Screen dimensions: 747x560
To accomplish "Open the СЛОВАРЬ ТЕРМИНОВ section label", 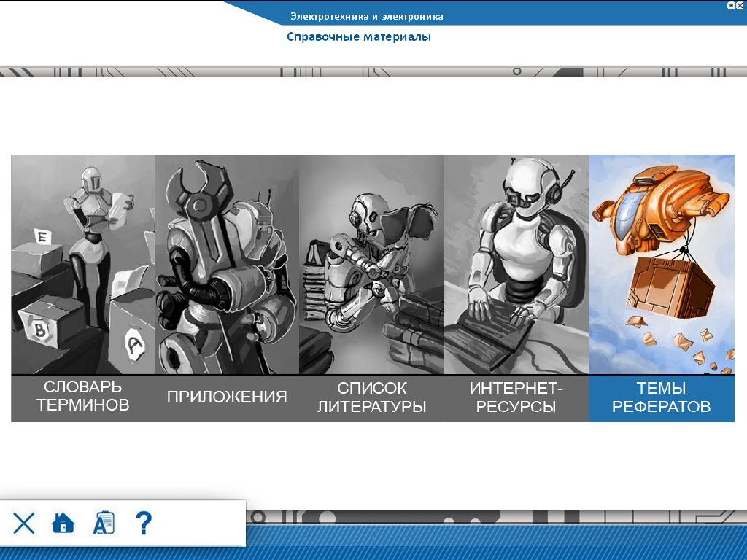I will [82, 397].
